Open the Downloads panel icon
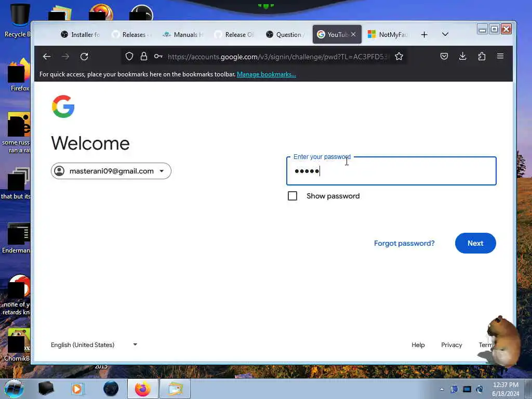This screenshot has height=399, width=532. click(x=463, y=56)
